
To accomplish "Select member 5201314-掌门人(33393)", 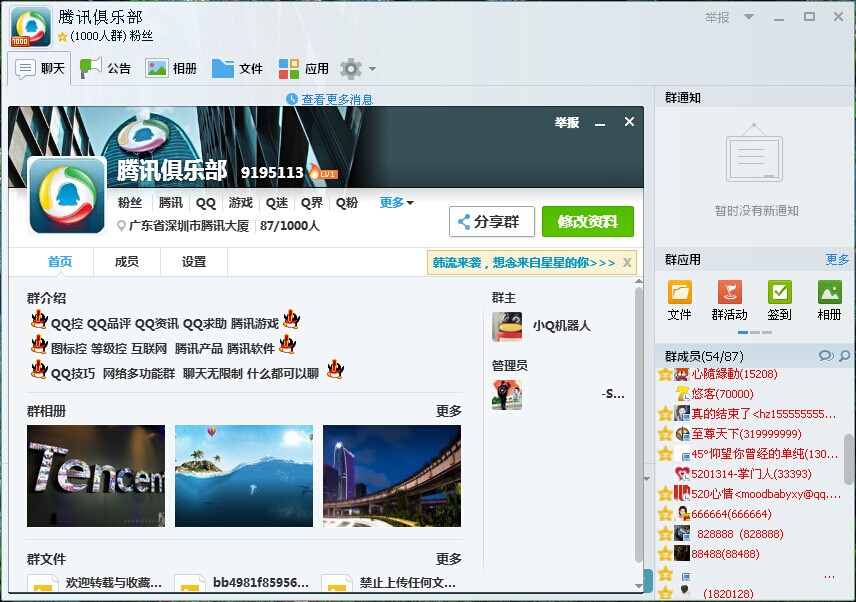I will (x=749, y=474).
